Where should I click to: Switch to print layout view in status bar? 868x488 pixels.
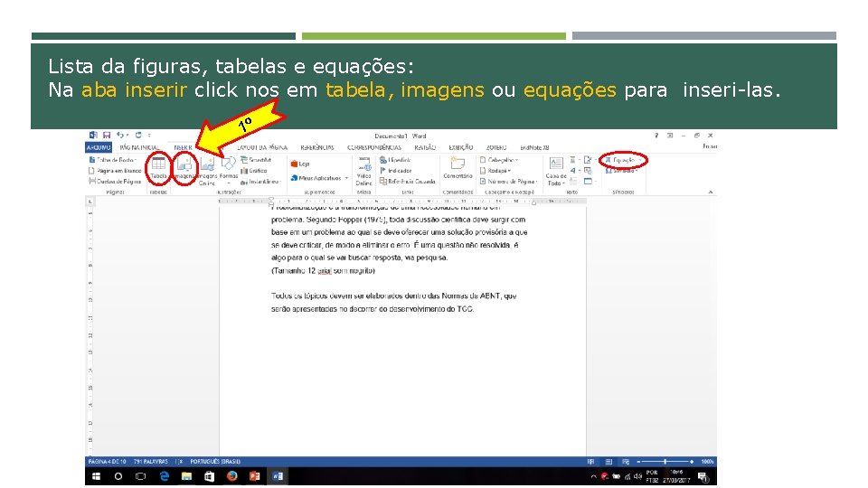click(609, 462)
